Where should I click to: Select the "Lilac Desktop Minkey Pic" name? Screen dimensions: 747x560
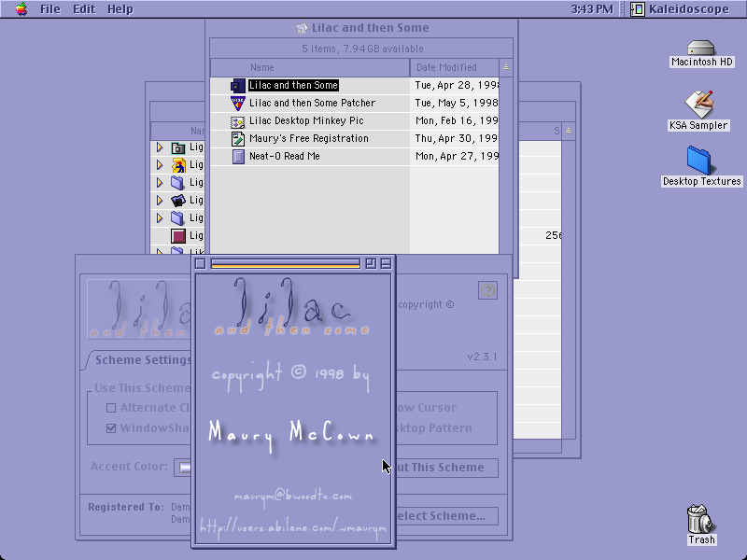coord(306,120)
